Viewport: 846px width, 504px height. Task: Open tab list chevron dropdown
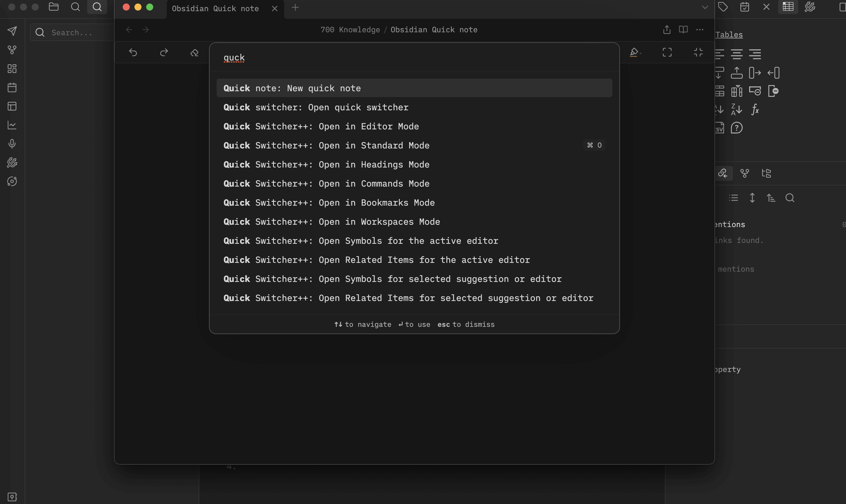tap(705, 7)
